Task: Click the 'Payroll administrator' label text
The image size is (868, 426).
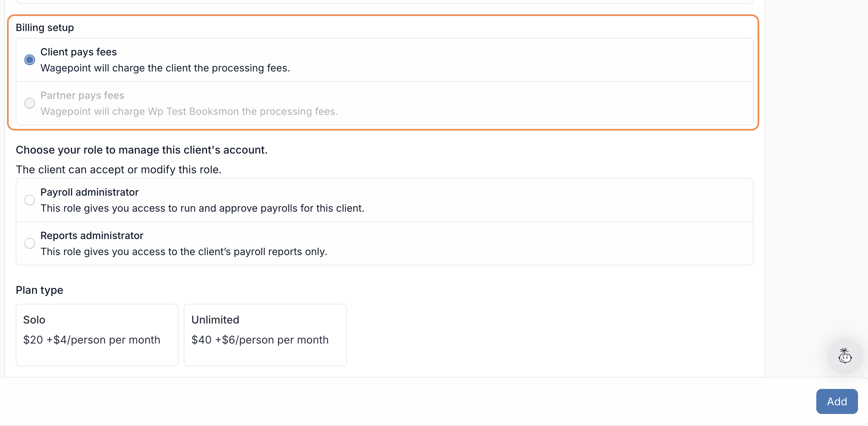Action: (x=89, y=192)
